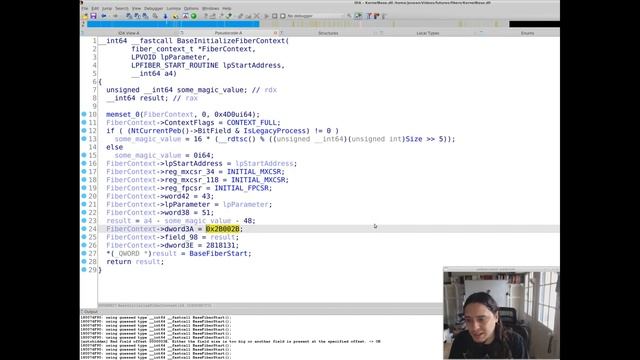Jump back with the blue back arrow

104,16
